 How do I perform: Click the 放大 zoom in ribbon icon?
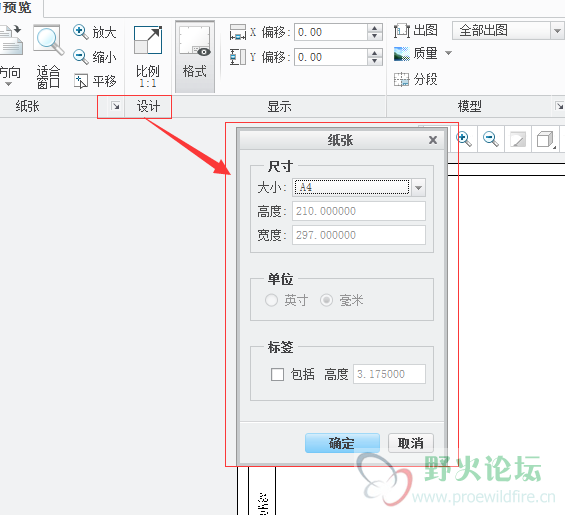[80, 32]
